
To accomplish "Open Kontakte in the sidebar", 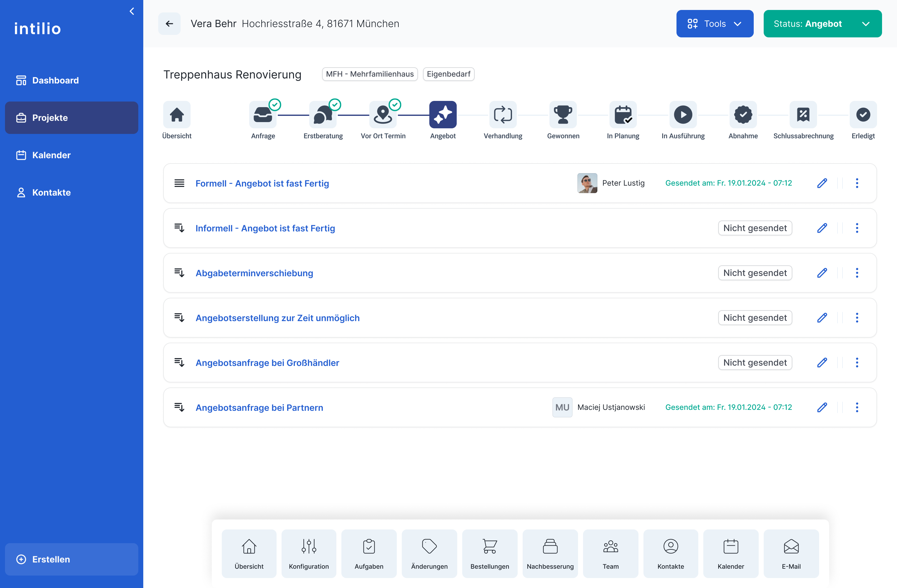I will tap(72, 192).
